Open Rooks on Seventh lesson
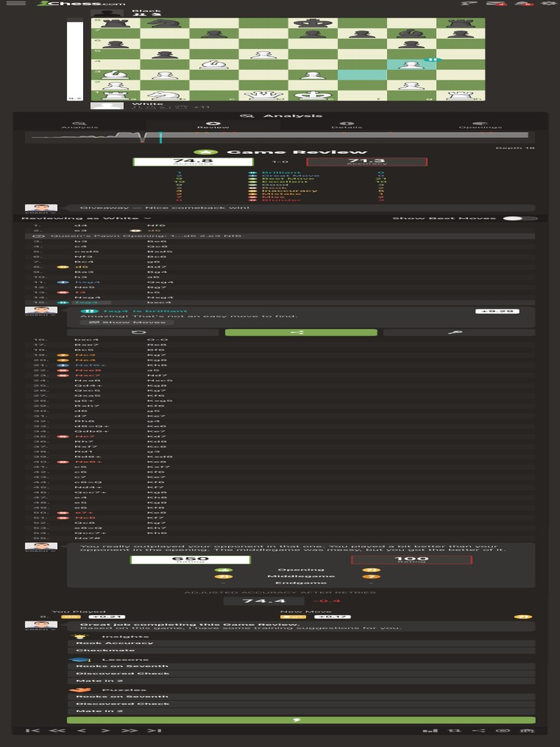This screenshot has height=747, width=560. click(x=301, y=665)
